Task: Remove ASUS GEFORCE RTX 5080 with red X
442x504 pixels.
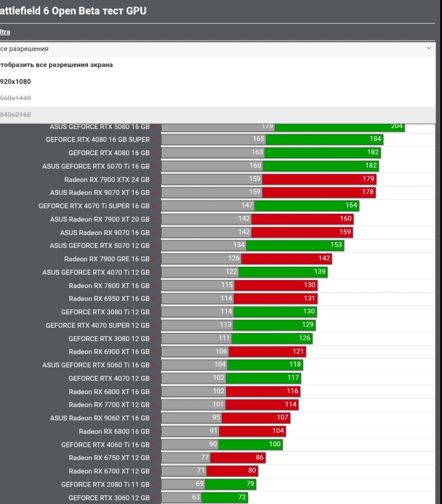Action: click(154, 127)
